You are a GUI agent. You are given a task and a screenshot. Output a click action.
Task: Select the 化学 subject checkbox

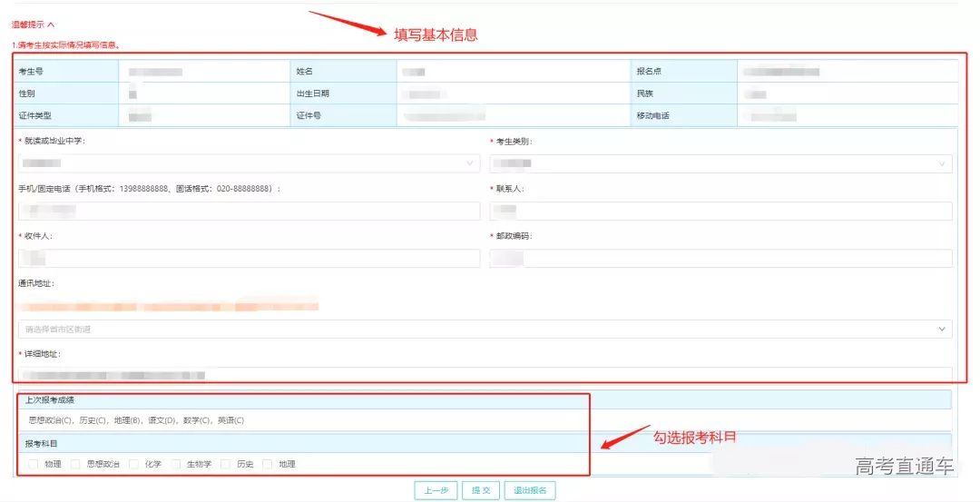tap(134, 464)
